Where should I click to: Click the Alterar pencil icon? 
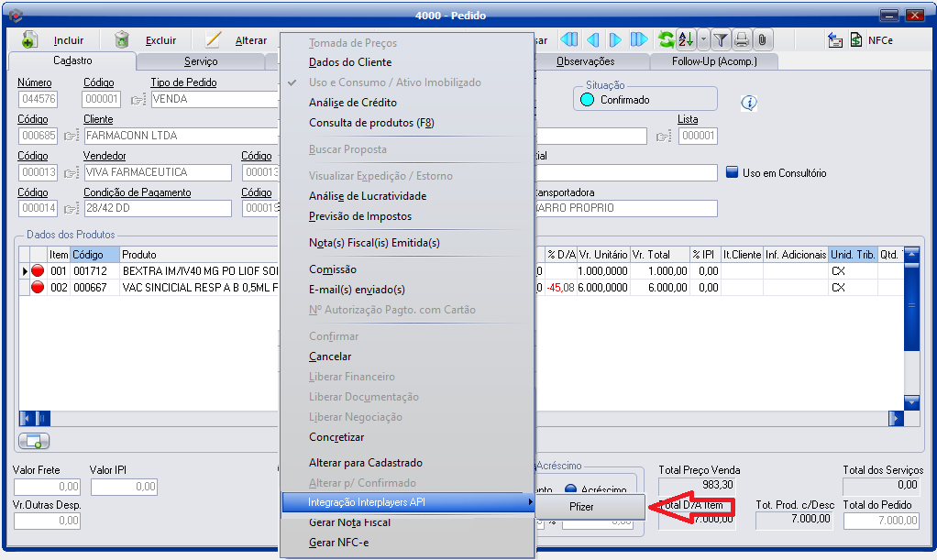[213, 40]
